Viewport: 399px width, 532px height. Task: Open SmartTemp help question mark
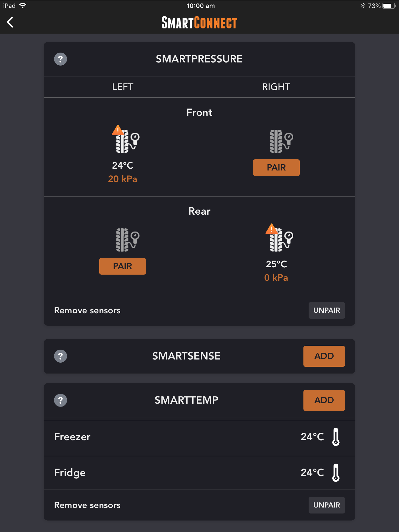(x=60, y=400)
